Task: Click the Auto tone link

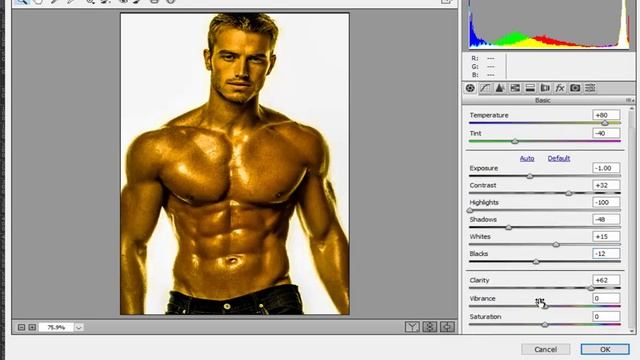Action: coord(527,158)
